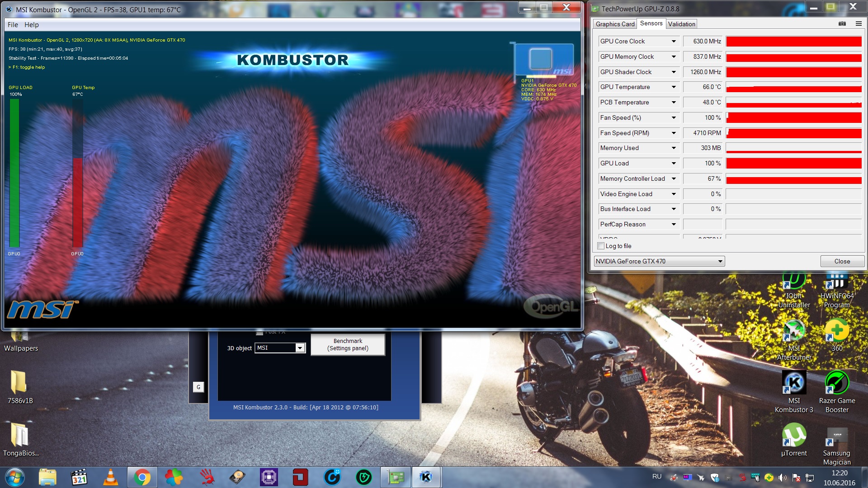Viewport: 868px width, 488px height.
Task: Switch to the Graphics Card tab
Action: 615,24
